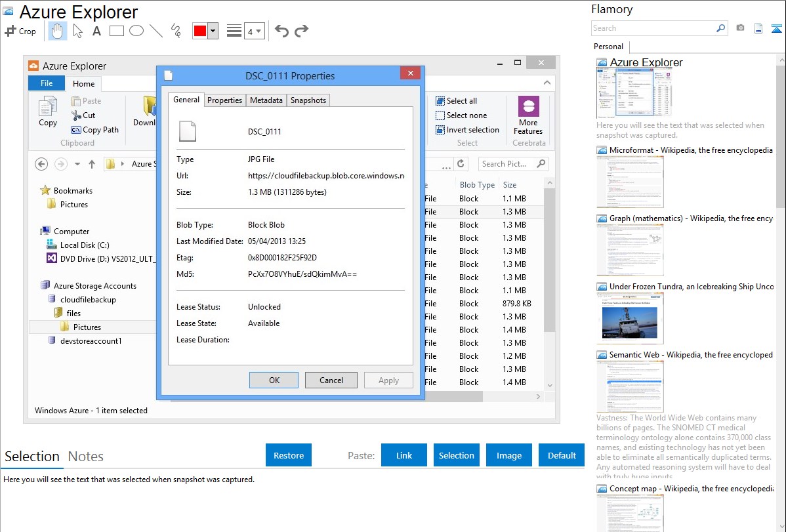This screenshot has height=532, width=786.
Task: Click the search magnifier icon in Flamory
Action: point(720,28)
